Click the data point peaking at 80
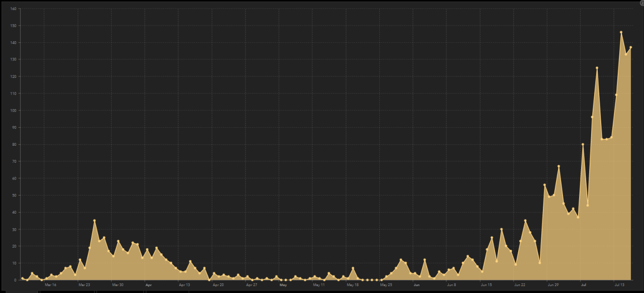The width and height of the screenshot is (644, 293). pos(583,144)
